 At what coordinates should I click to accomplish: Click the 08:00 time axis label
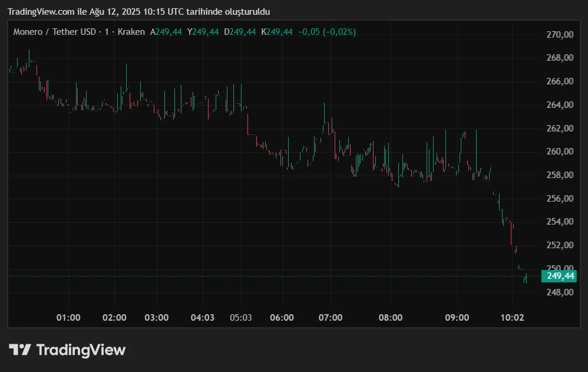(391, 318)
